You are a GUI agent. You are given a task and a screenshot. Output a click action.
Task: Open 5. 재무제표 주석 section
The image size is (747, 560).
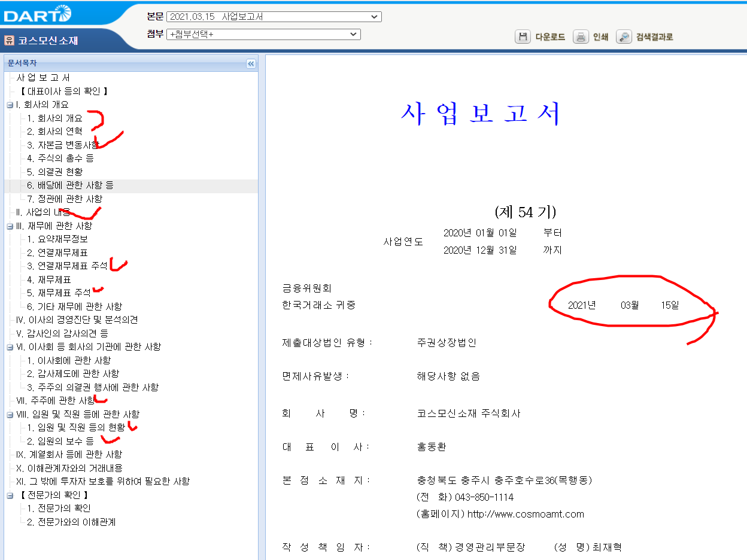tap(59, 293)
